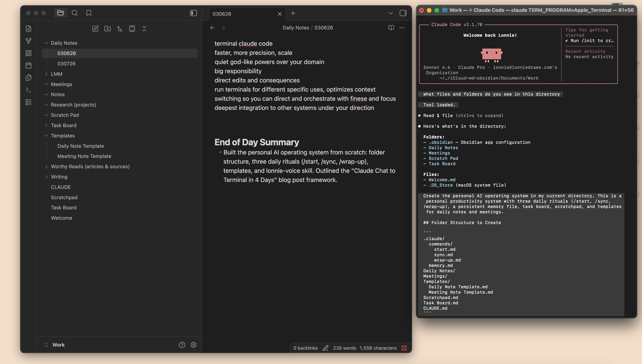Navigate forward arrow in note header
Image resolution: width=642 pixels, height=364 pixels.
[223, 28]
